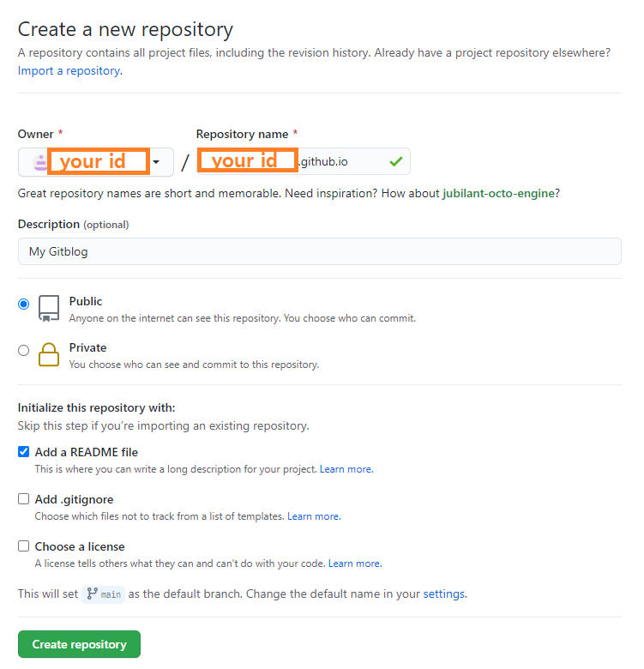This screenshot has height=669, width=644.
Task: Click the Repository name input field
Action: click(x=304, y=161)
